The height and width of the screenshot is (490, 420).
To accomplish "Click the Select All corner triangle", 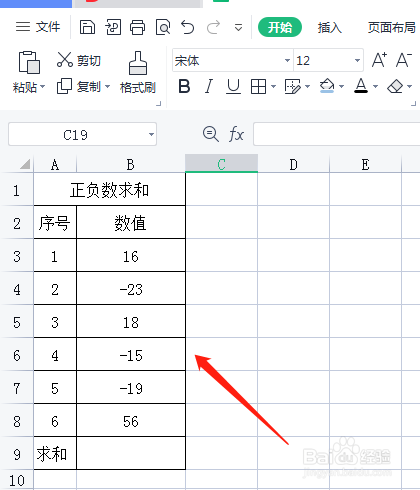I will pyautogui.click(x=24, y=164).
